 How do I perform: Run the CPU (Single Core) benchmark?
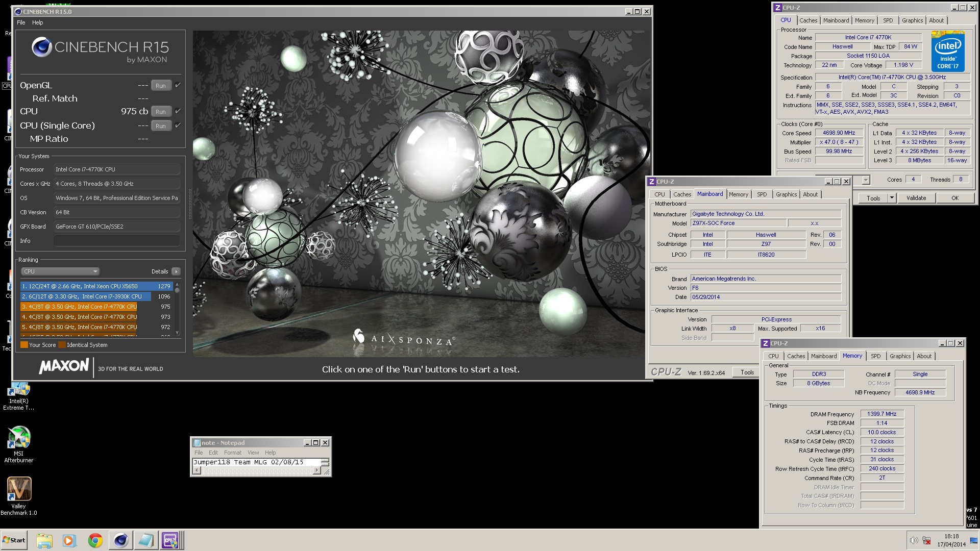[x=161, y=126]
